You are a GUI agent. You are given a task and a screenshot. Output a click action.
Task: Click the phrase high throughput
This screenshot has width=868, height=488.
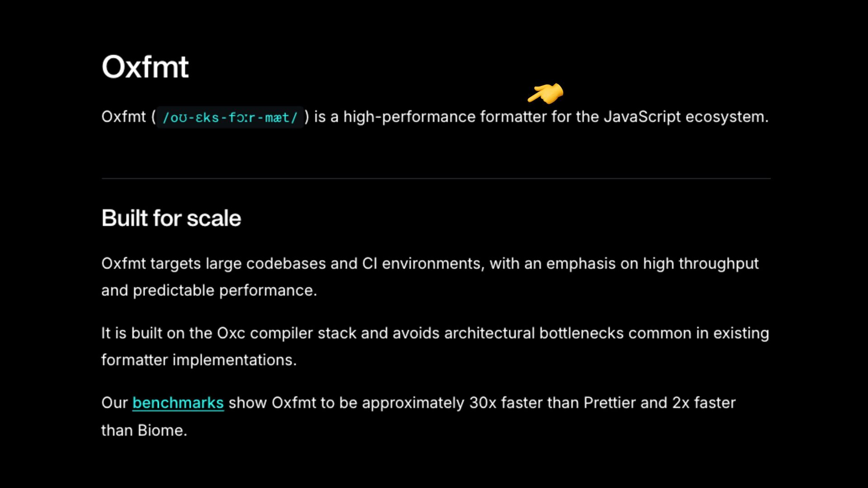[701, 264]
